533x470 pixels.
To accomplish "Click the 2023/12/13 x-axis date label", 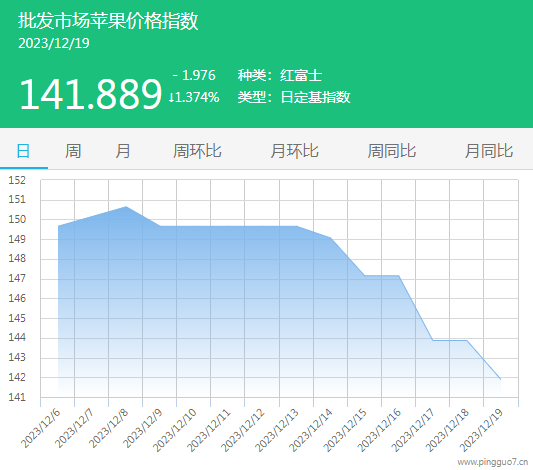I will point(277,430).
